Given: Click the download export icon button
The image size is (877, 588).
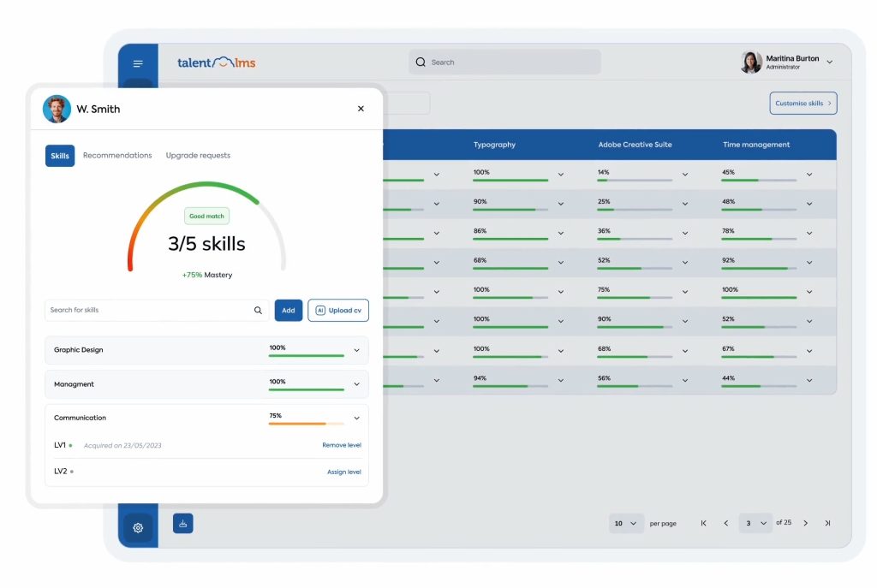Looking at the screenshot, I should tap(183, 523).
